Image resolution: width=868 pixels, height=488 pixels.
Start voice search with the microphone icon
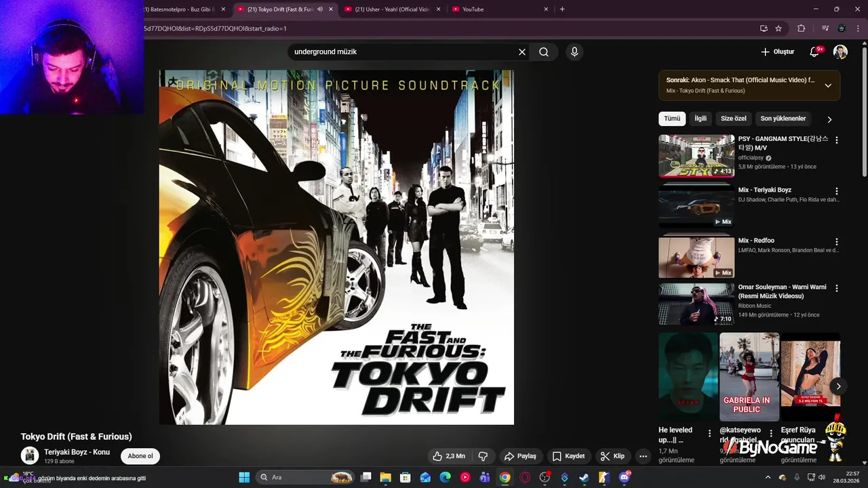tap(574, 52)
